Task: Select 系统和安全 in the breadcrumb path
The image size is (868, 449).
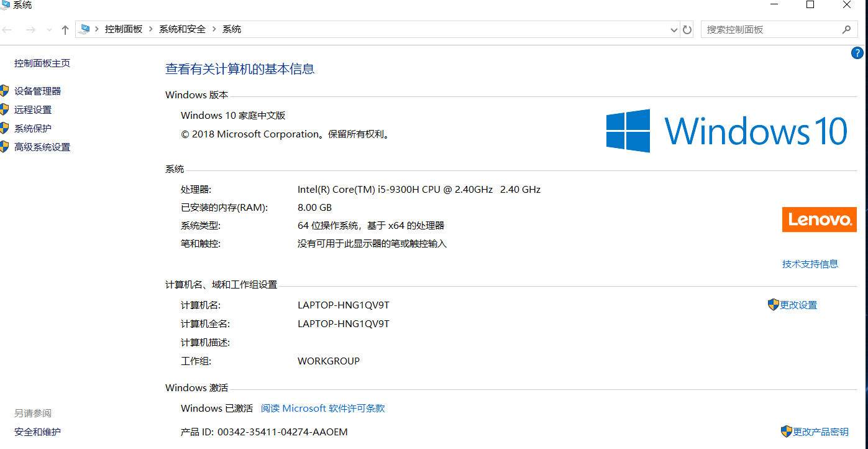Action: 182,29
